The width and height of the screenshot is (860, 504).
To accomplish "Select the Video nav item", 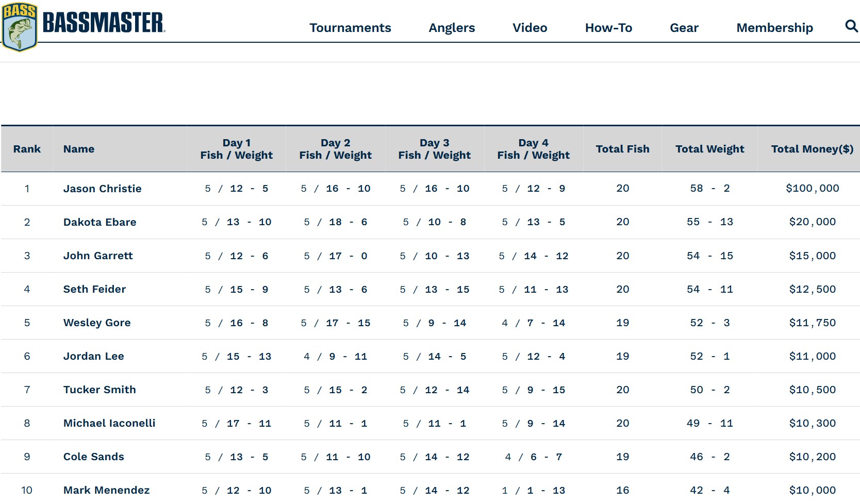I will tap(530, 28).
